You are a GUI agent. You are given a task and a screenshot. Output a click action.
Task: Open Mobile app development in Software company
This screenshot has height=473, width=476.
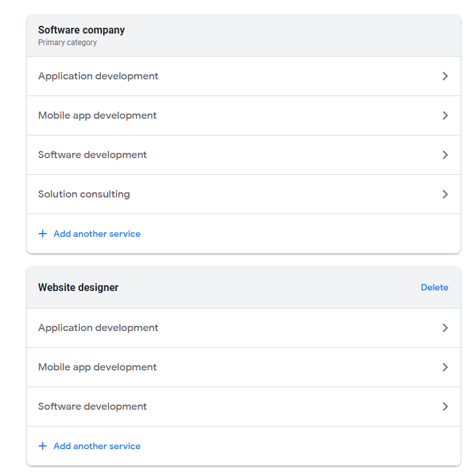(97, 116)
